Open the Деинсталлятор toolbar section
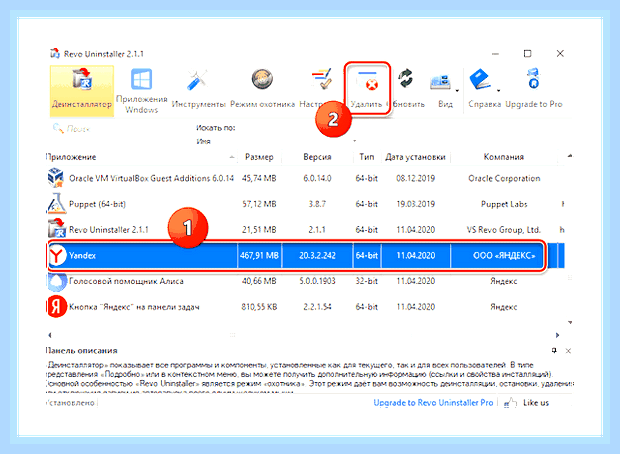The image size is (620, 454). coord(82,90)
